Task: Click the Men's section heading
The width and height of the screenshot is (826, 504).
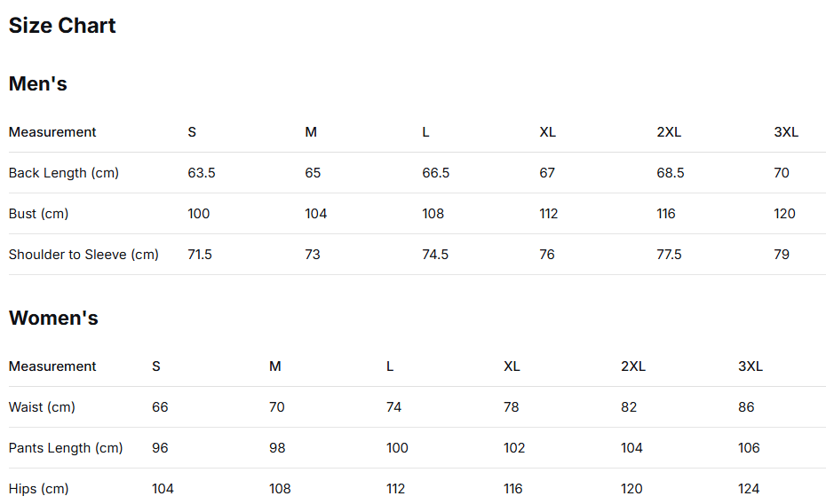Action: pyautogui.click(x=38, y=84)
